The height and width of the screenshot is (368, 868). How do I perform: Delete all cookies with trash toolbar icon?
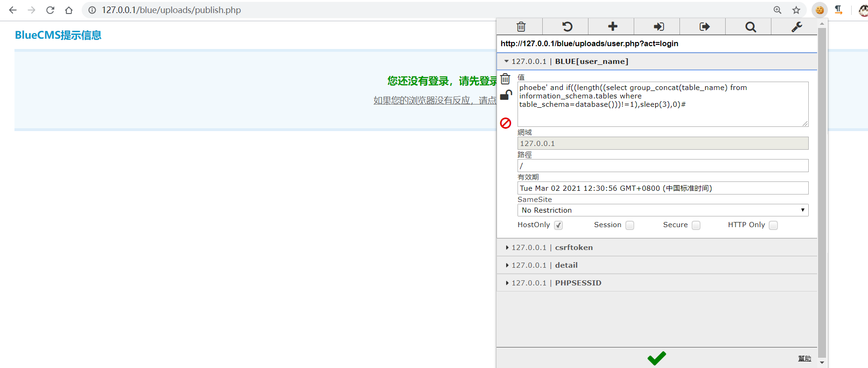pos(521,27)
